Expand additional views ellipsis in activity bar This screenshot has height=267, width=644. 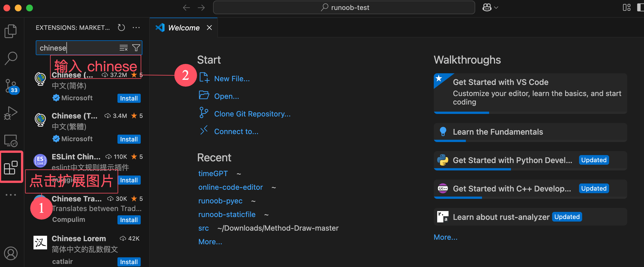[11, 195]
